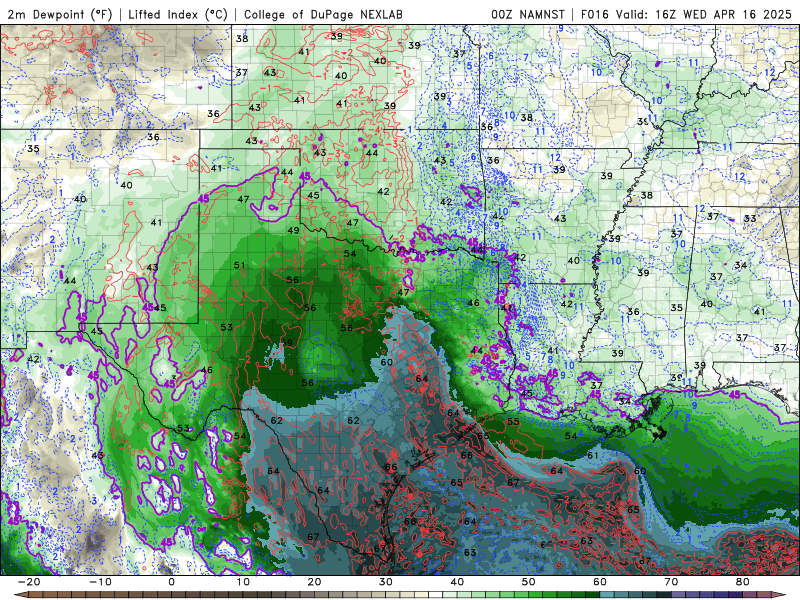Viewport: 800px width, 600px height.
Task: Click the "College of DuPage NEXLAB" label
Action: [x=323, y=14]
